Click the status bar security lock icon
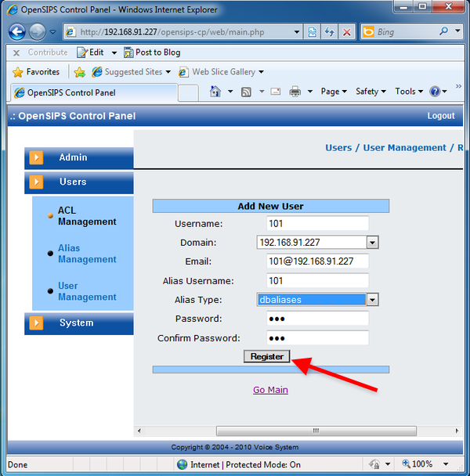 (374, 464)
